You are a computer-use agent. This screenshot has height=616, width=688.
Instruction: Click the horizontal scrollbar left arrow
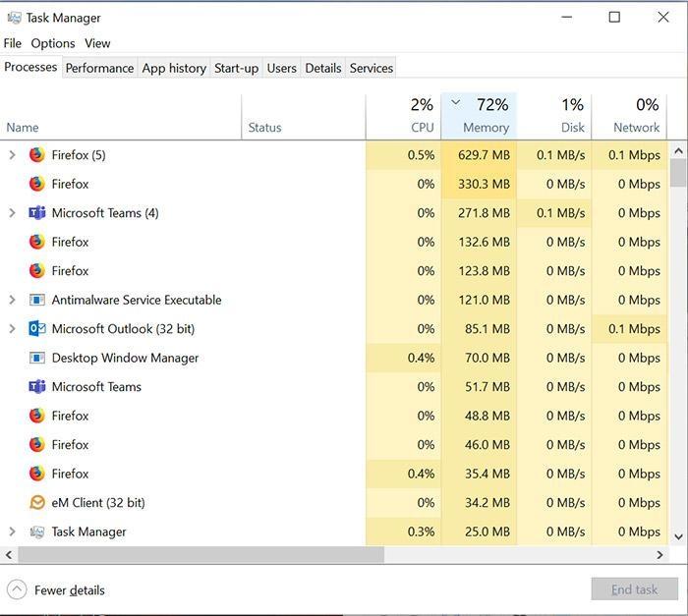[x=9, y=555]
